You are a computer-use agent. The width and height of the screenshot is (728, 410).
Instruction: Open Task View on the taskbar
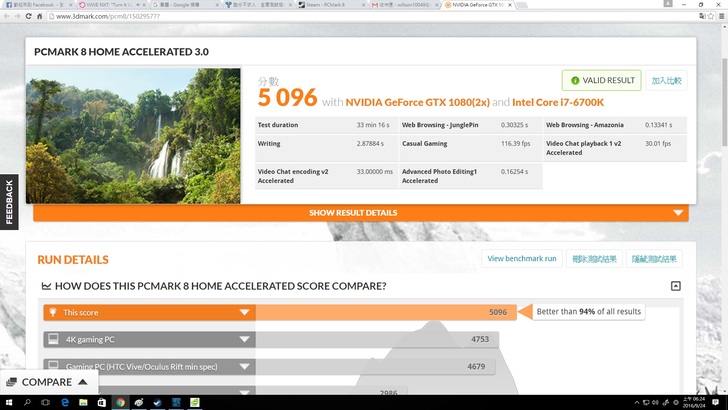coord(46,403)
